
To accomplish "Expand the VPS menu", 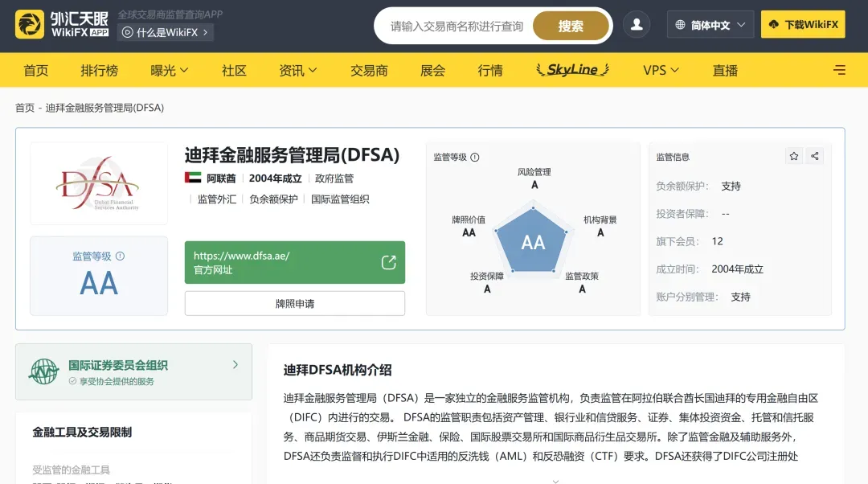I will (661, 70).
